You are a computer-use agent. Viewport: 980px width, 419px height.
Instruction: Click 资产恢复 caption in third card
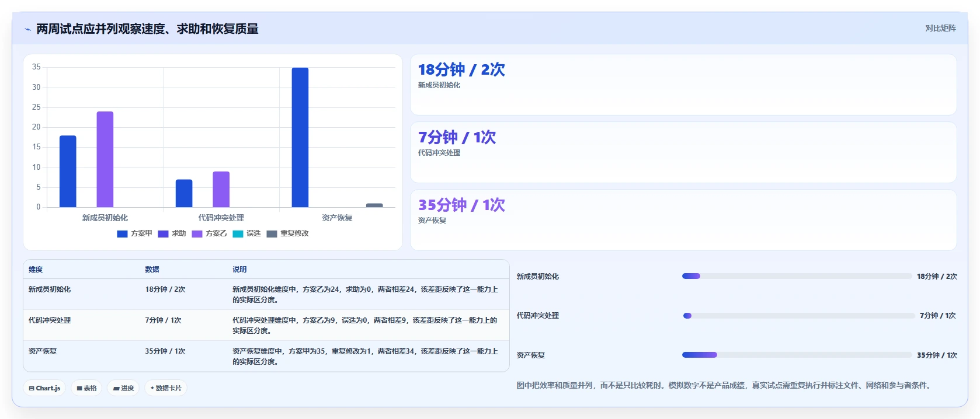click(432, 221)
